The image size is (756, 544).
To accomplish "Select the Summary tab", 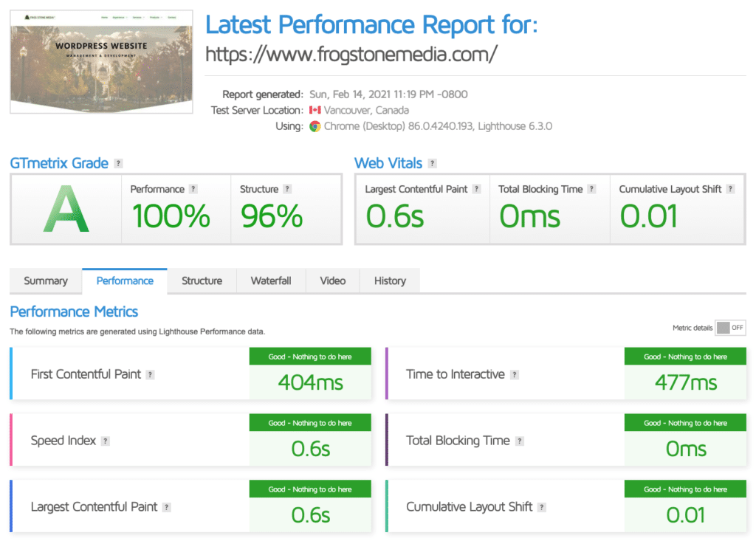I will pos(45,280).
